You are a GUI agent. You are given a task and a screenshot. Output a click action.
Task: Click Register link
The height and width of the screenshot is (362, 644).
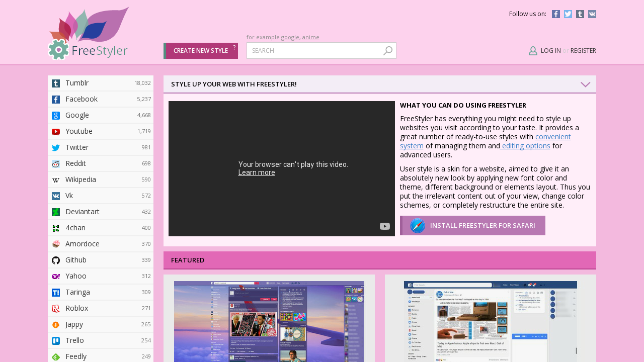coord(583,51)
